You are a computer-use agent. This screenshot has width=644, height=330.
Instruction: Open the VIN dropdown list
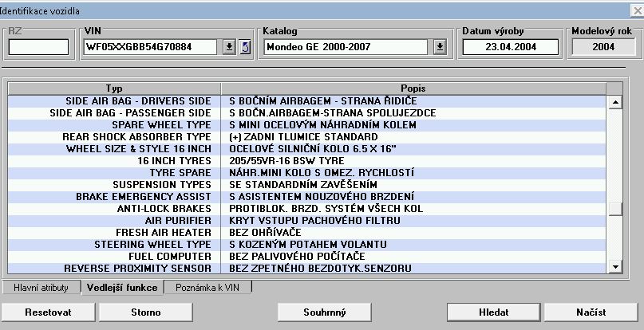click(230, 47)
